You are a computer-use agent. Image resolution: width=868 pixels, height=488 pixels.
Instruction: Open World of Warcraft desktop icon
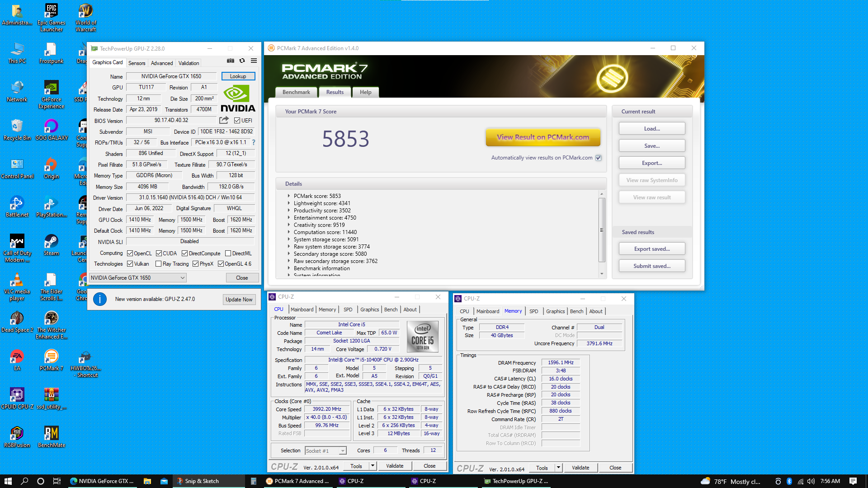tap(85, 18)
